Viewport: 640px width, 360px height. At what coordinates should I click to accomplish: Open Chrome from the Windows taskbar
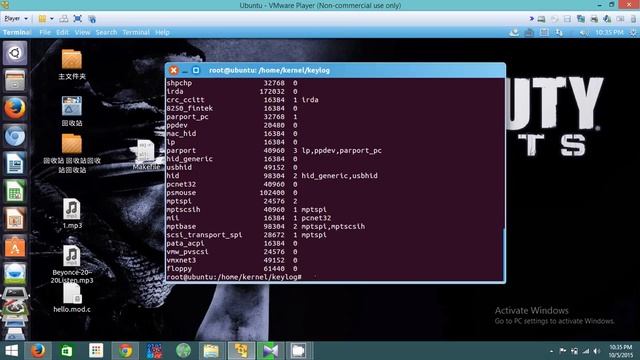pos(125,351)
